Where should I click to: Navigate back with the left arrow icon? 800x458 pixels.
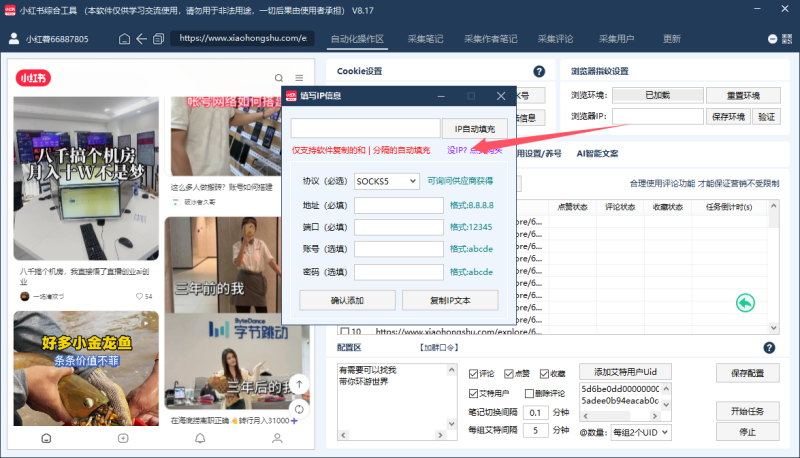point(141,39)
